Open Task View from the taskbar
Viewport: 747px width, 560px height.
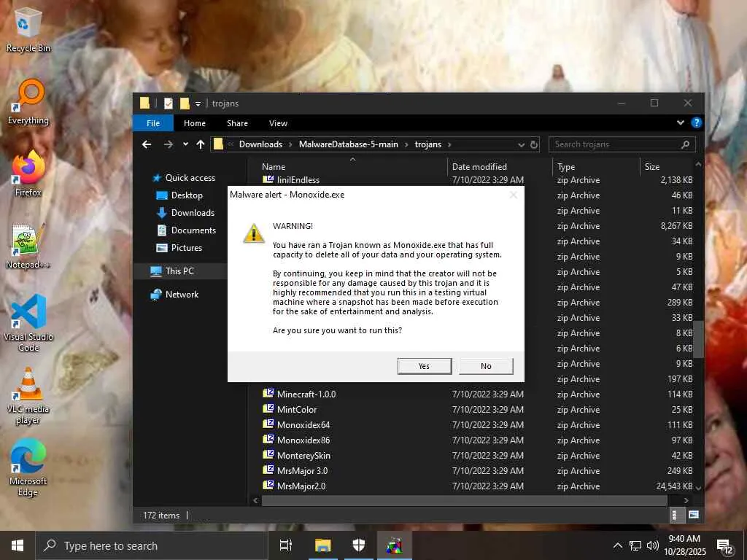(x=286, y=545)
